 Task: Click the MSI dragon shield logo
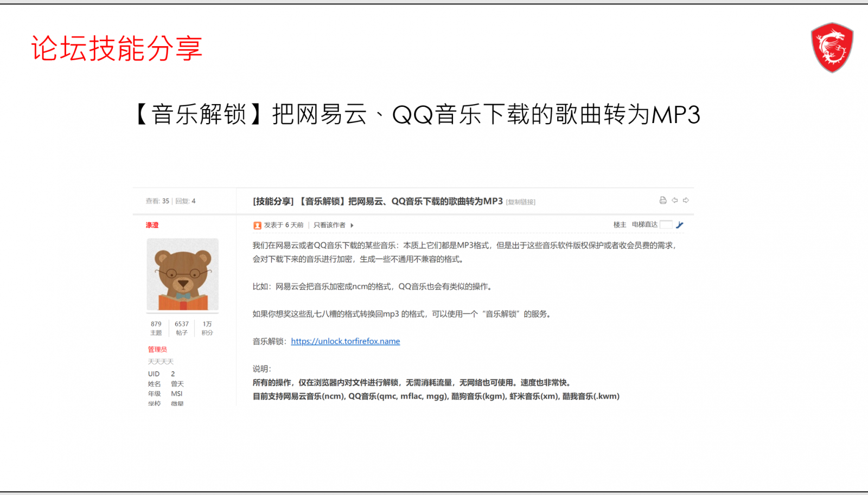832,47
